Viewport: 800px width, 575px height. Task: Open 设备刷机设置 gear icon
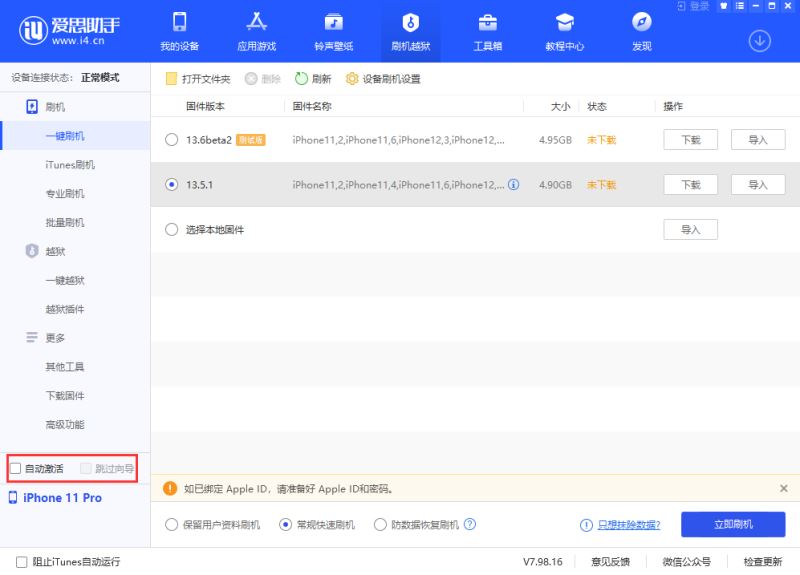(352, 79)
